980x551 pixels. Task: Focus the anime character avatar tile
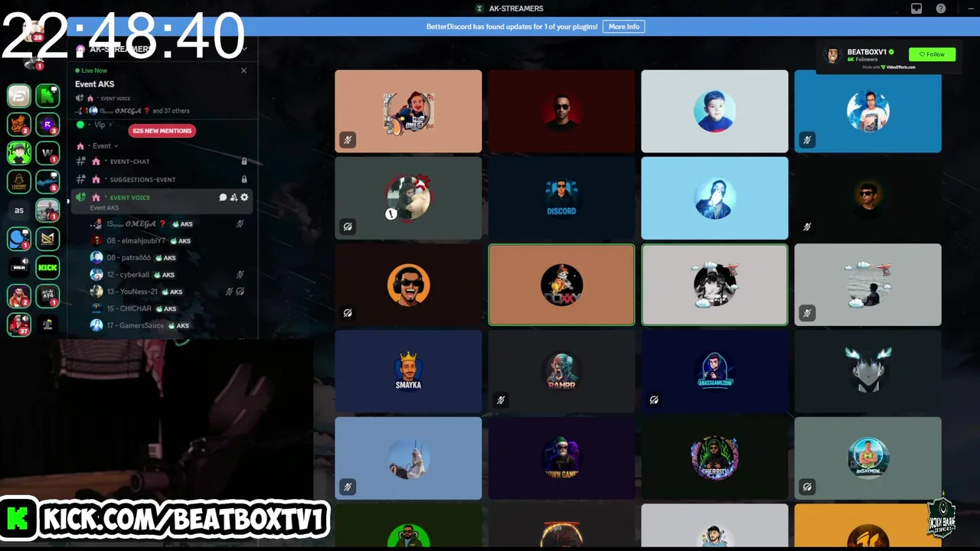[867, 371]
